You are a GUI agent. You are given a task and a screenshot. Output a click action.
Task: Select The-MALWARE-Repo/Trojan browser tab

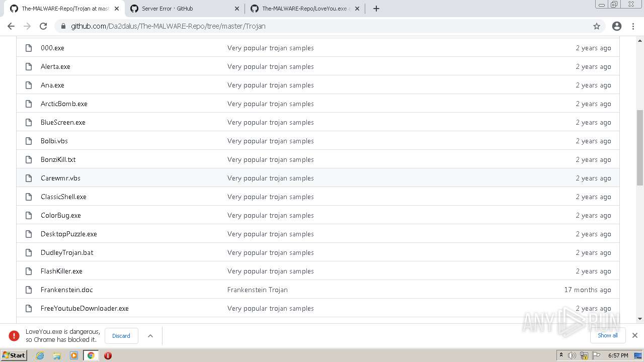(64, 9)
